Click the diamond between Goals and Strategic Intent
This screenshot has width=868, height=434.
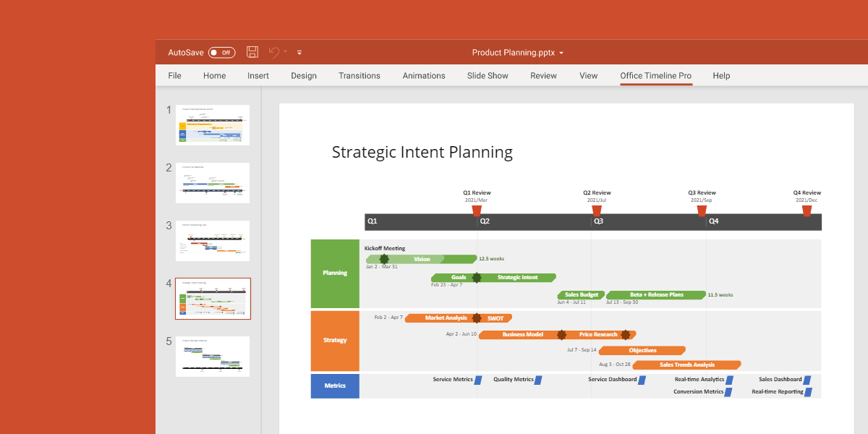click(477, 277)
